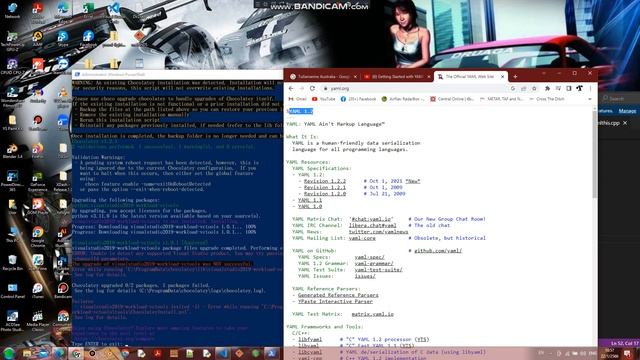
Task: Open YouTube bookmark
Action: click(323, 99)
